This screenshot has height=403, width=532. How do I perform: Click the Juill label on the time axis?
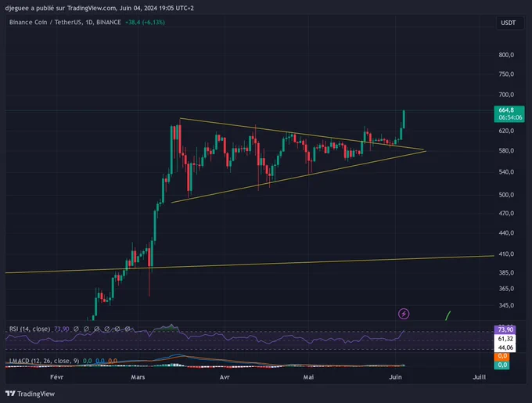click(x=479, y=377)
